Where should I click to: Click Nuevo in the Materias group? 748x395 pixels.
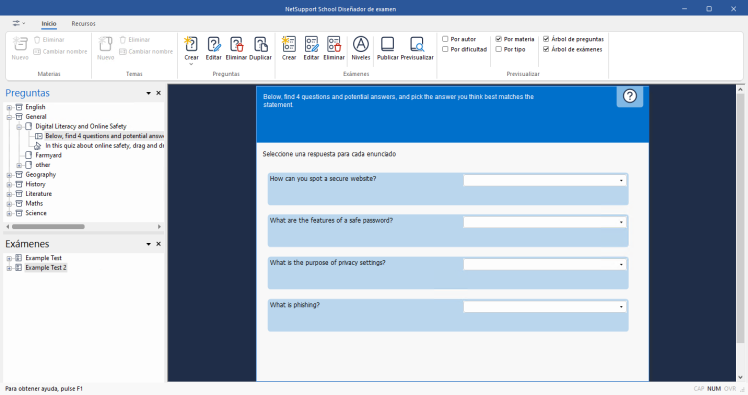pyautogui.click(x=20, y=49)
